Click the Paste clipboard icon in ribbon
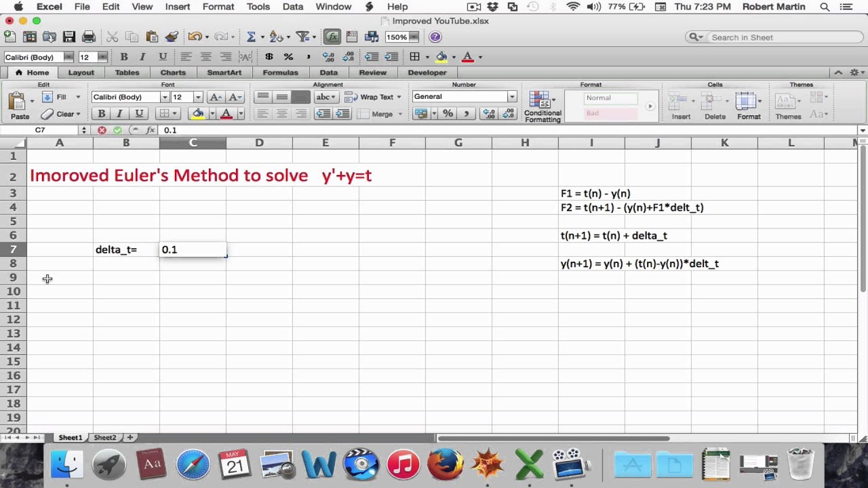 point(18,102)
